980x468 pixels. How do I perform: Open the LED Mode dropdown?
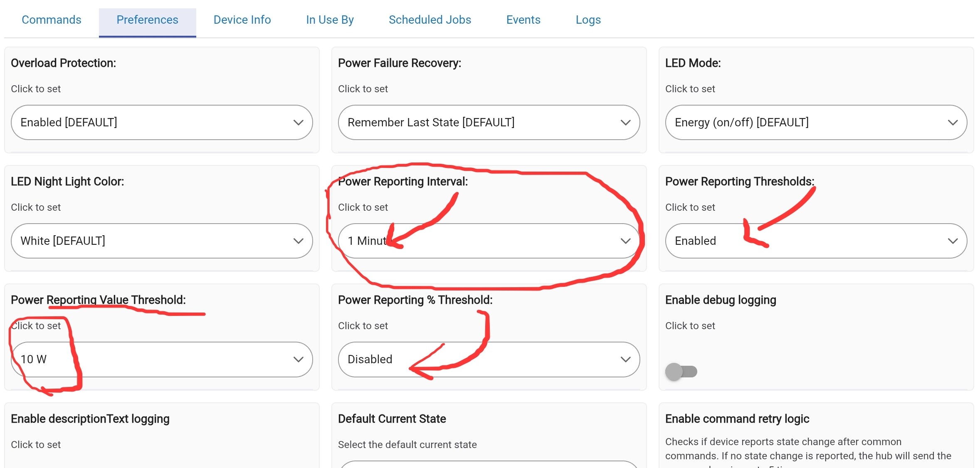pos(816,122)
